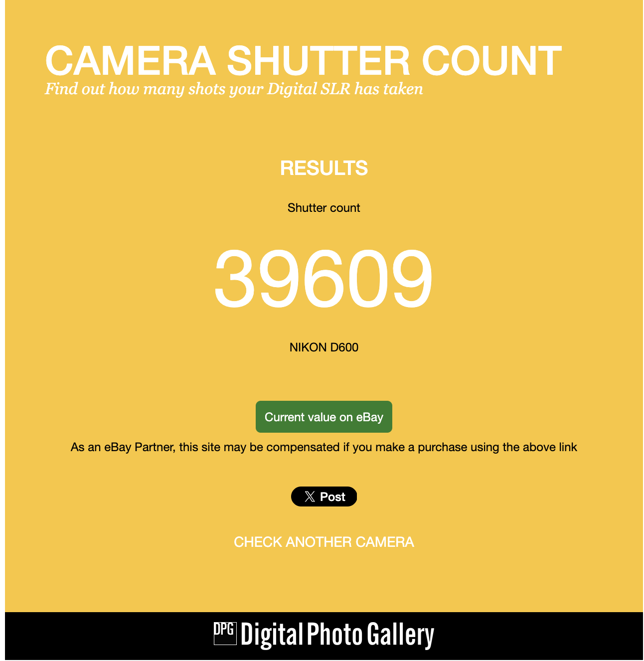Click the DPG square logo icon
This screenshot has height=661, width=644.
(x=225, y=634)
